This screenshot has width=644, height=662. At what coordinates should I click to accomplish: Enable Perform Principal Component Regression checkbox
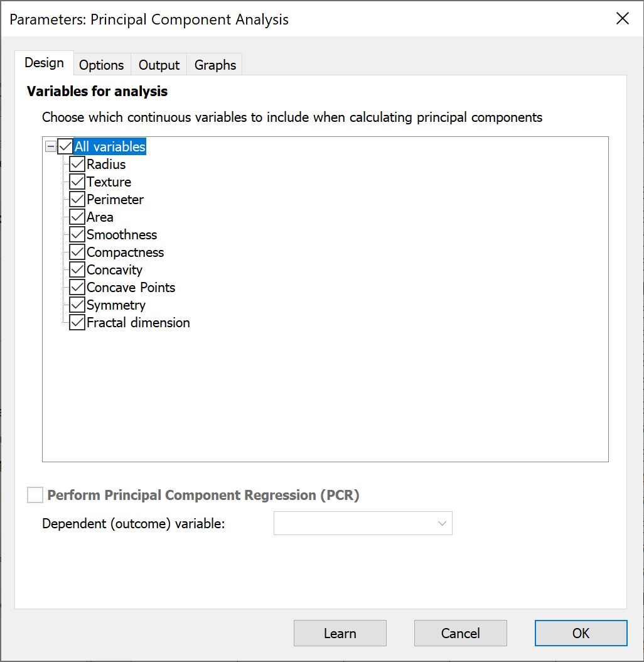click(35, 496)
